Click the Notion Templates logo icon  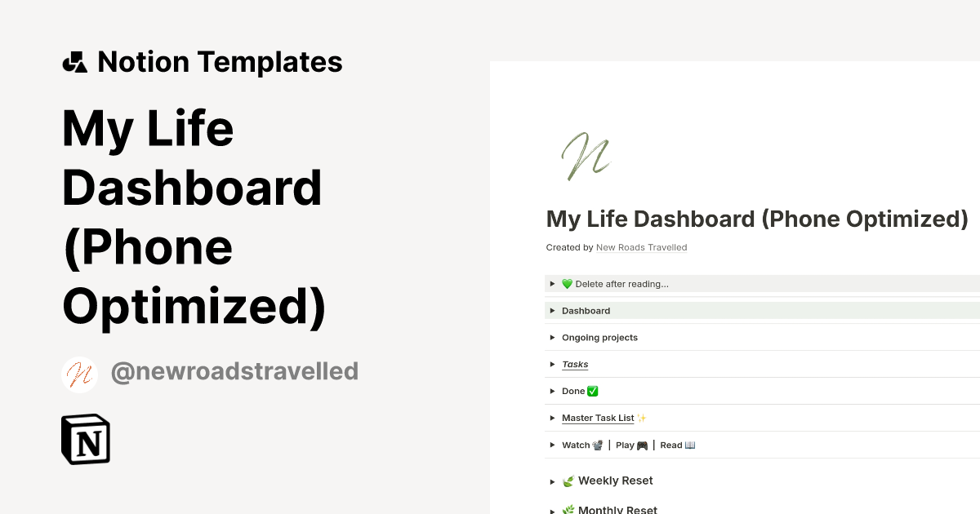[73, 61]
